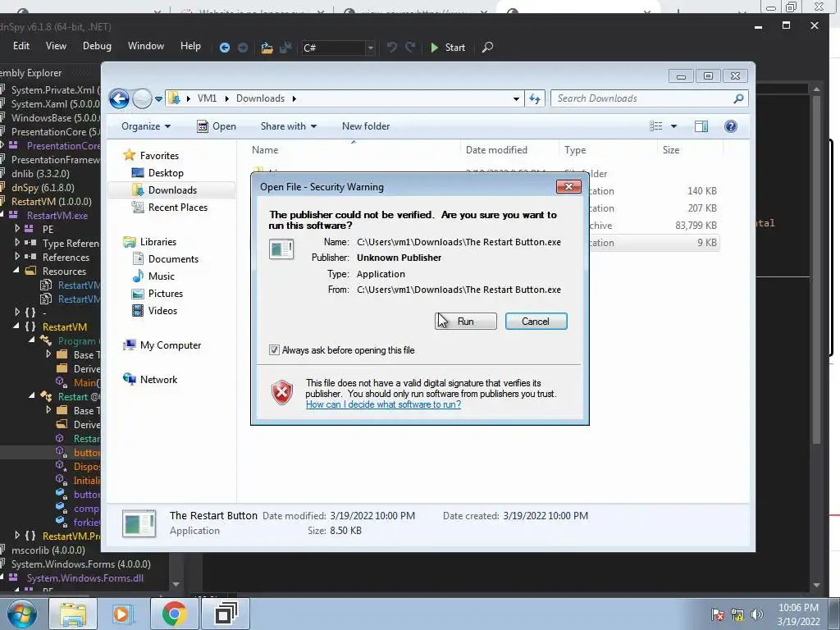Screen dimensions: 840x630
Task: Sort files by the Name column header
Action: [265, 150]
